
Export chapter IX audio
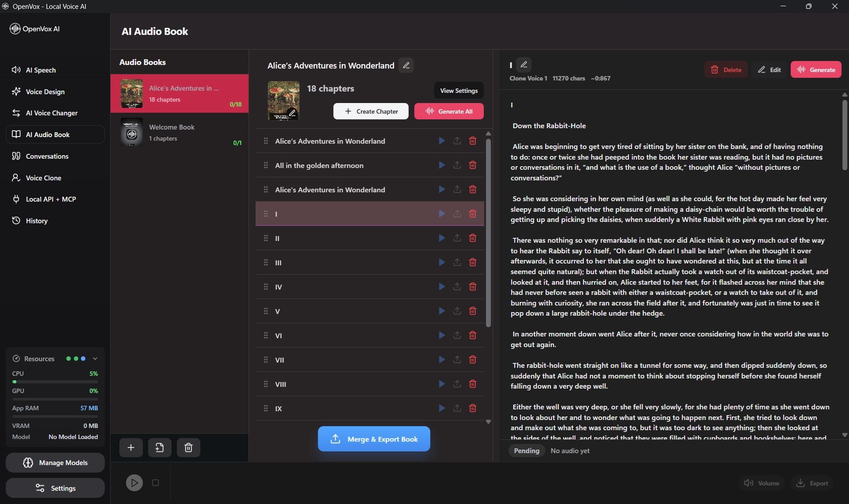coord(457,408)
